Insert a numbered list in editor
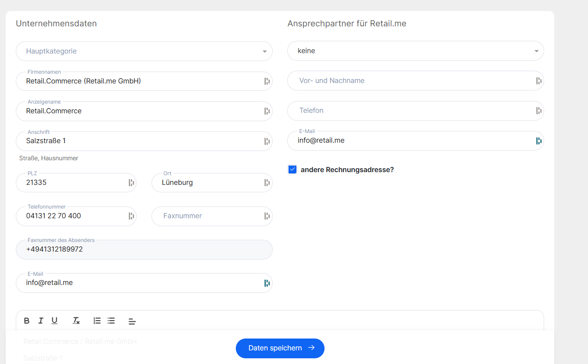588x364 pixels. [x=97, y=321]
